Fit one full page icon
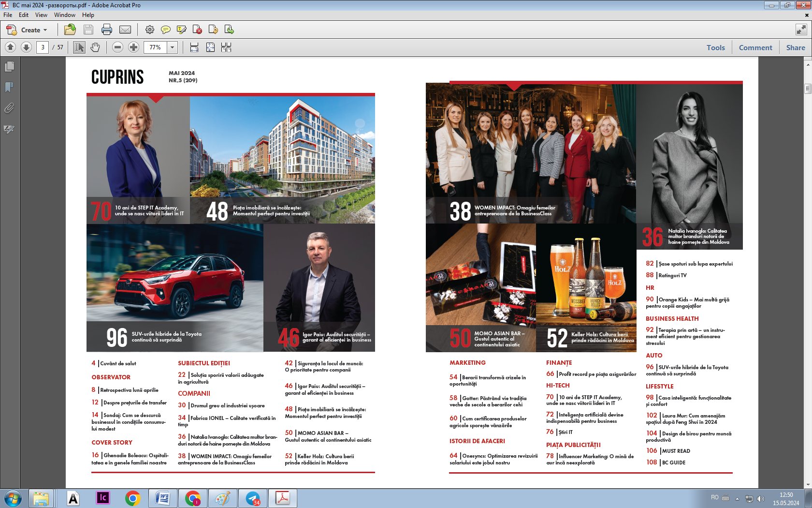Image resolution: width=812 pixels, height=508 pixels. click(x=210, y=47)
